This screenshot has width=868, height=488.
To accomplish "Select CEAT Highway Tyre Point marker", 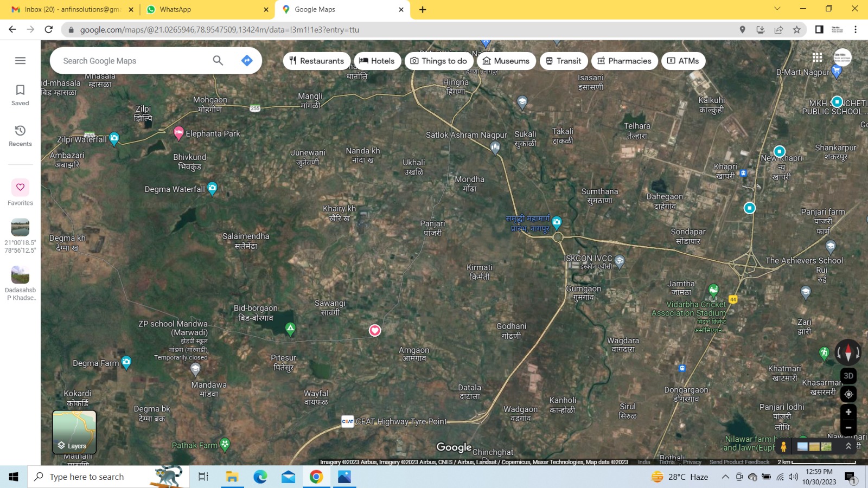I will (x=348, y=421).
